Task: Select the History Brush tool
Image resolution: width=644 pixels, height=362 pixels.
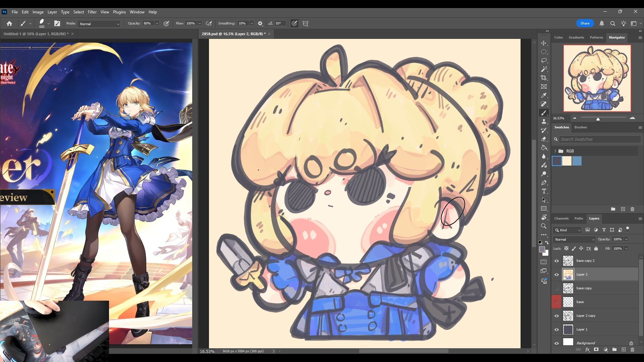Action: pos(544,130)
